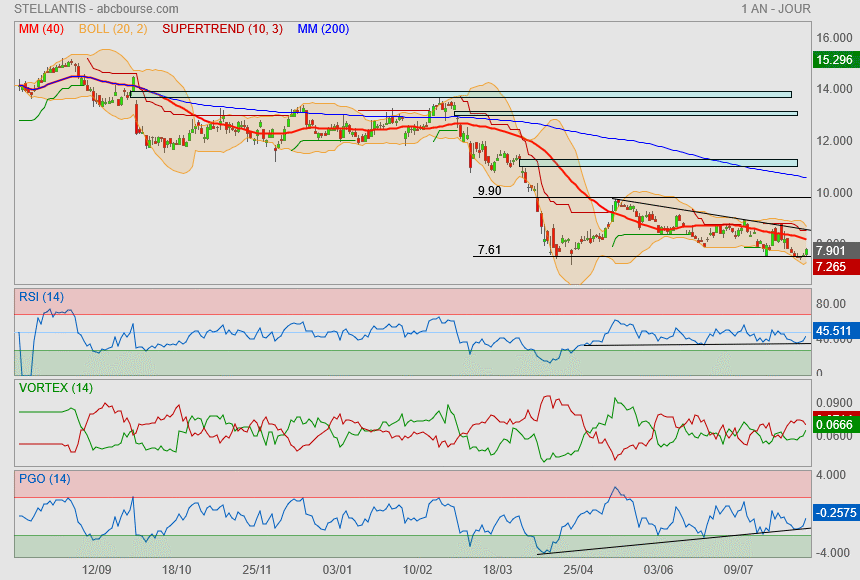Screen dimensions: 860x580
Task: Click the 12/09 date axis label
Action: (97, 570)
